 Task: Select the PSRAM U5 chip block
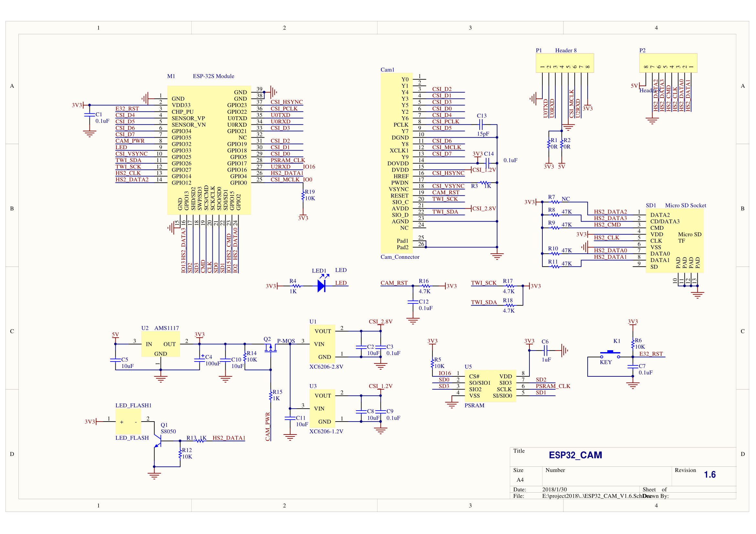[490, 386]
